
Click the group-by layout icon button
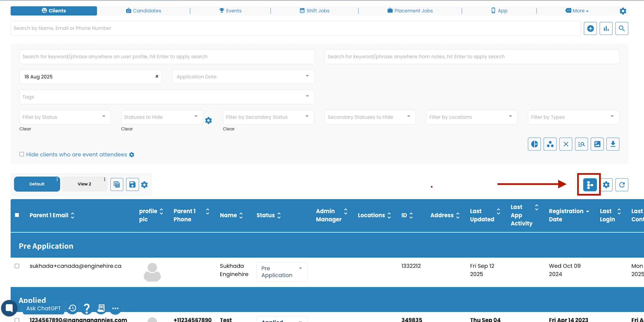590,185
